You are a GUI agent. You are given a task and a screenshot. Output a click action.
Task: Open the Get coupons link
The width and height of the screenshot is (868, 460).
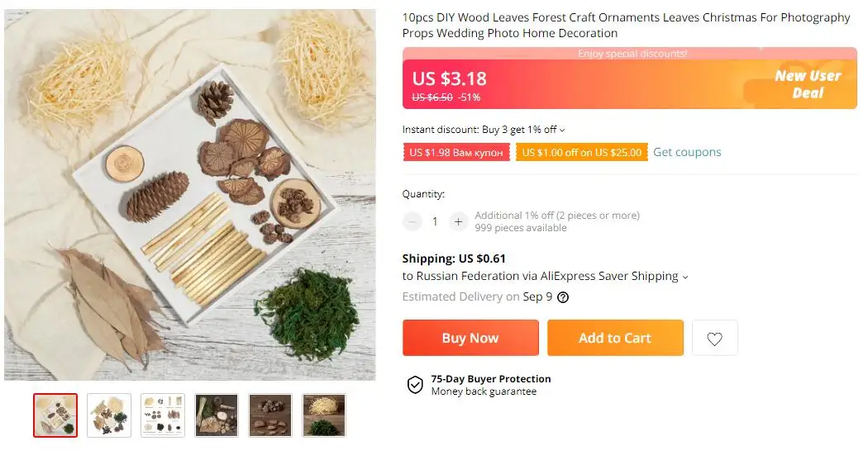687,152
